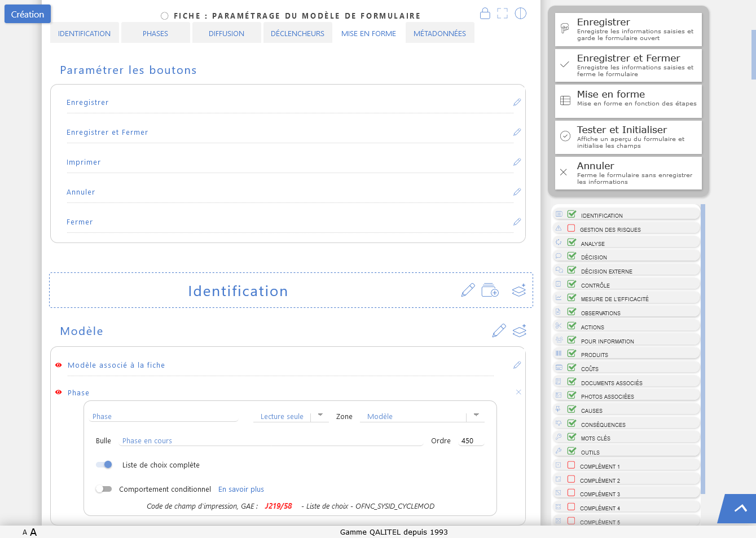The height and width of the screenshot is (538, 756).
Task: Enable the Comportement conditionnel switch
Action: tap(104, 489)
